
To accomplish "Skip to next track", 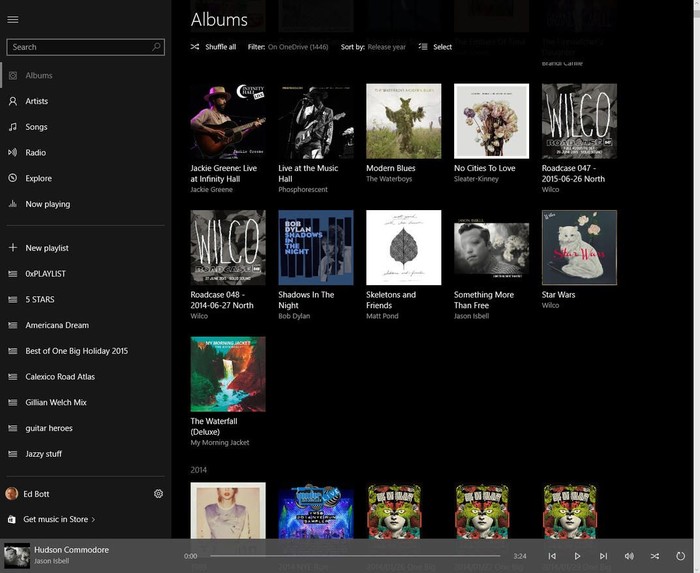I will [603, 556].
